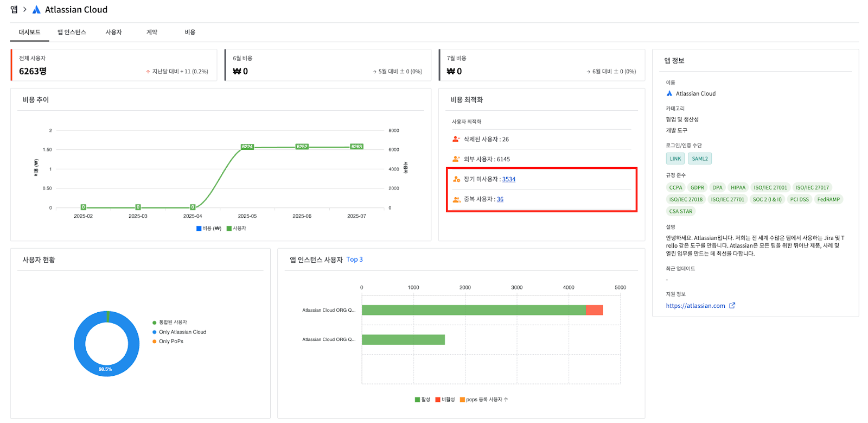This screenshot has width=868, height=423.
Task: Open the 계약 tab
Action: [152, 32]
